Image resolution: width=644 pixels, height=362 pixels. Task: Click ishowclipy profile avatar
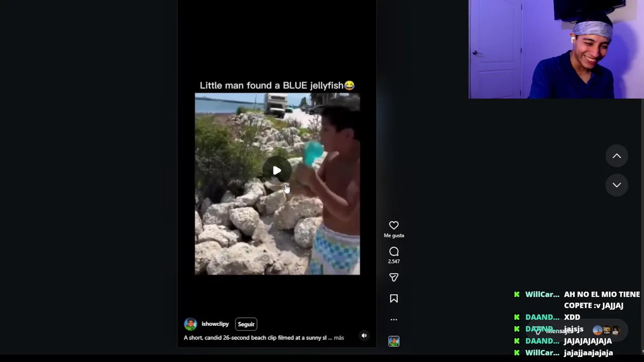190,324
